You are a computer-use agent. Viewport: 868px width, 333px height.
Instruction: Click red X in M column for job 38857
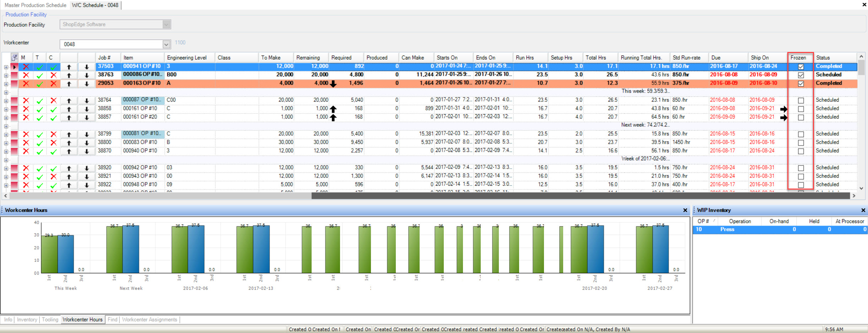(26, 117)
